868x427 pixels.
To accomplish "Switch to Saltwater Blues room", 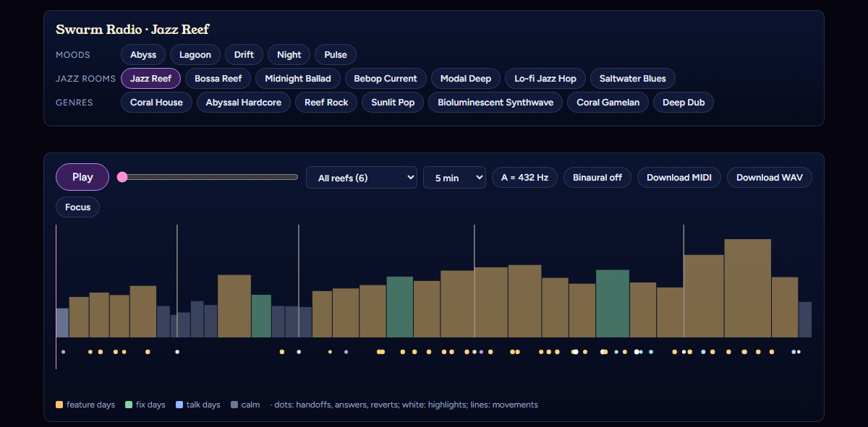I will coord(633,79).
